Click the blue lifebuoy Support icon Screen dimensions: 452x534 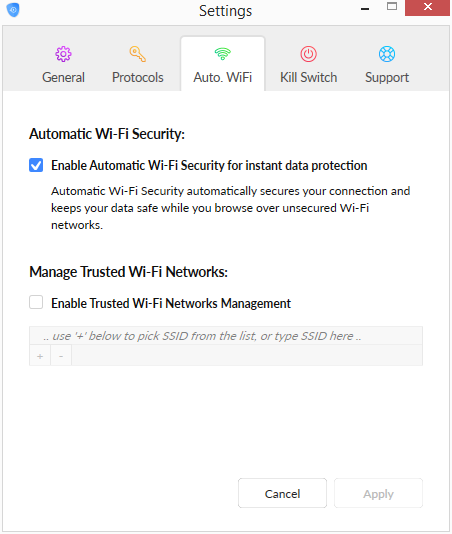point(387,54)
